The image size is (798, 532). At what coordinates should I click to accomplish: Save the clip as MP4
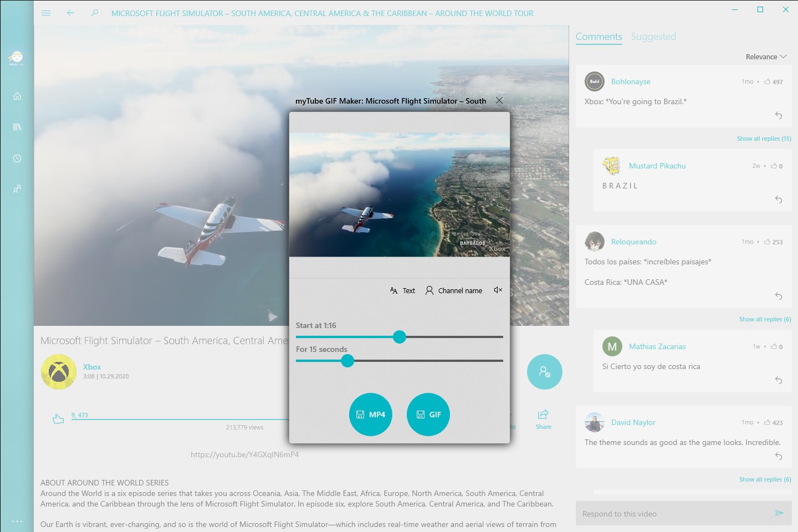371,415
